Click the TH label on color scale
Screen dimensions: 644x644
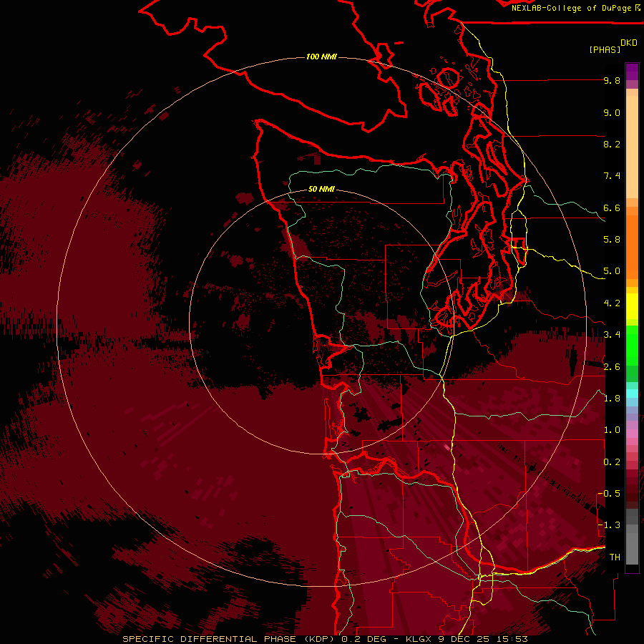tap(615, 557)
